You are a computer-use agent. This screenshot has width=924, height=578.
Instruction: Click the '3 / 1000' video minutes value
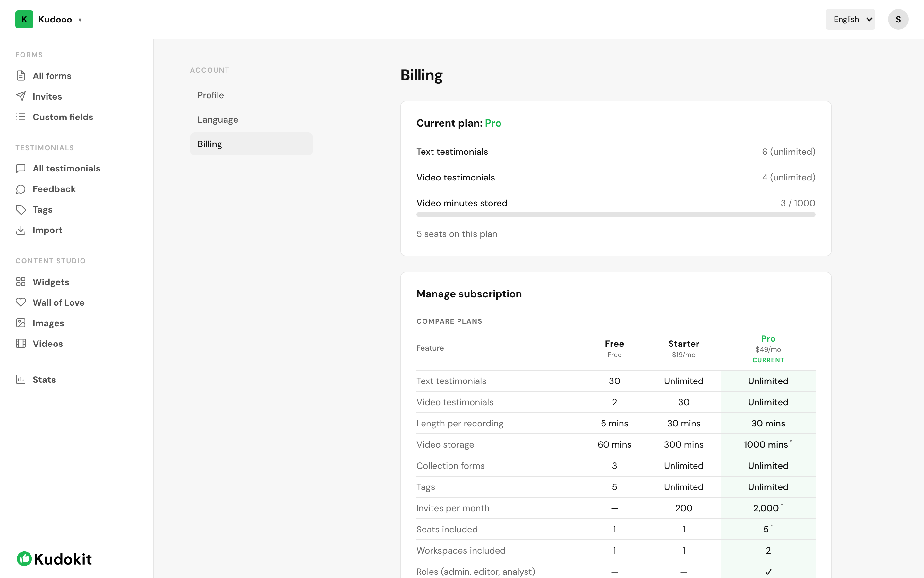[x=798, y=203]
